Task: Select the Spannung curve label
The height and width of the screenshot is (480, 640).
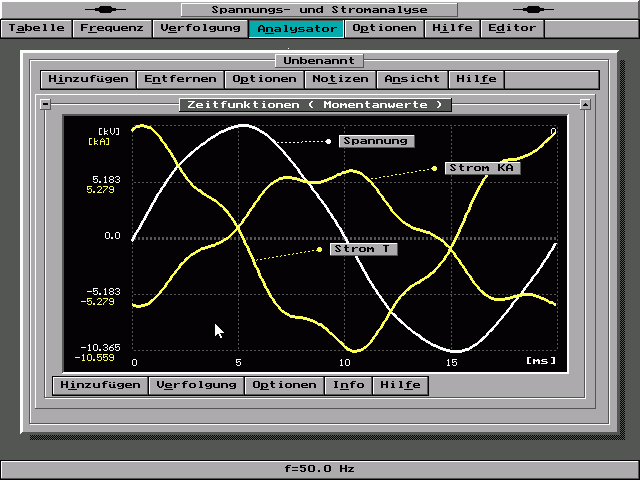Action: coord(375,141)
